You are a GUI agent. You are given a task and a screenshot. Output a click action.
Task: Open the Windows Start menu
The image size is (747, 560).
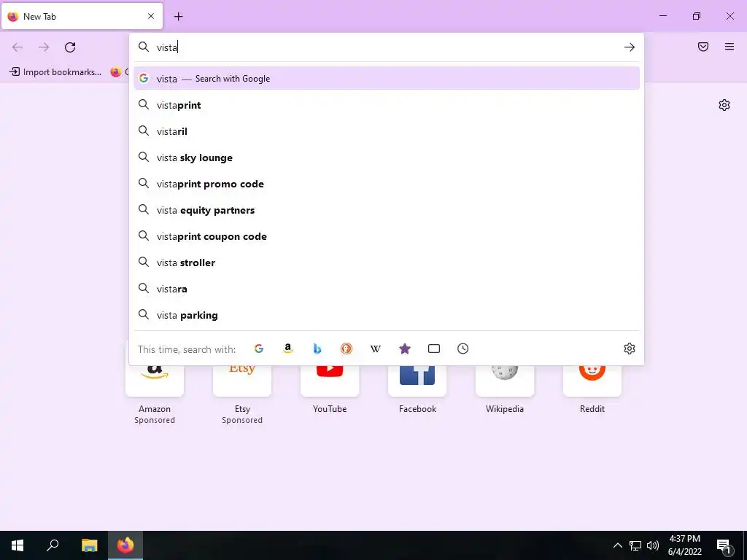point(18,545)
